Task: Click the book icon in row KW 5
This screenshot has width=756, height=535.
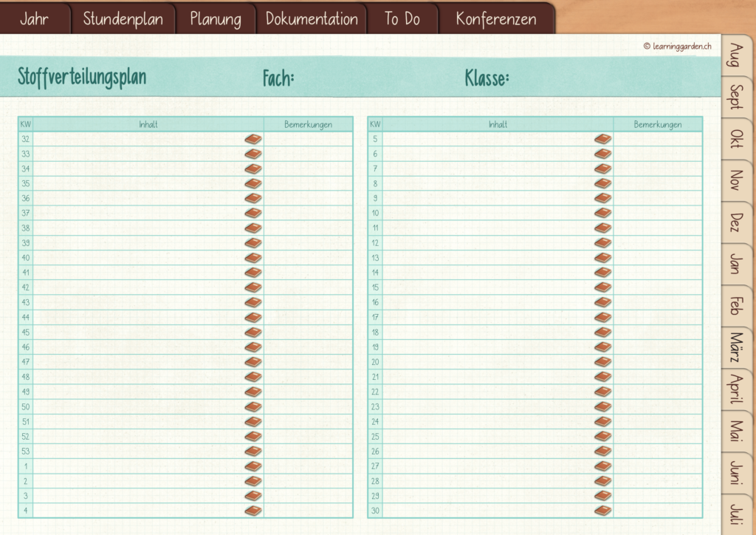Action: point(602,140)
